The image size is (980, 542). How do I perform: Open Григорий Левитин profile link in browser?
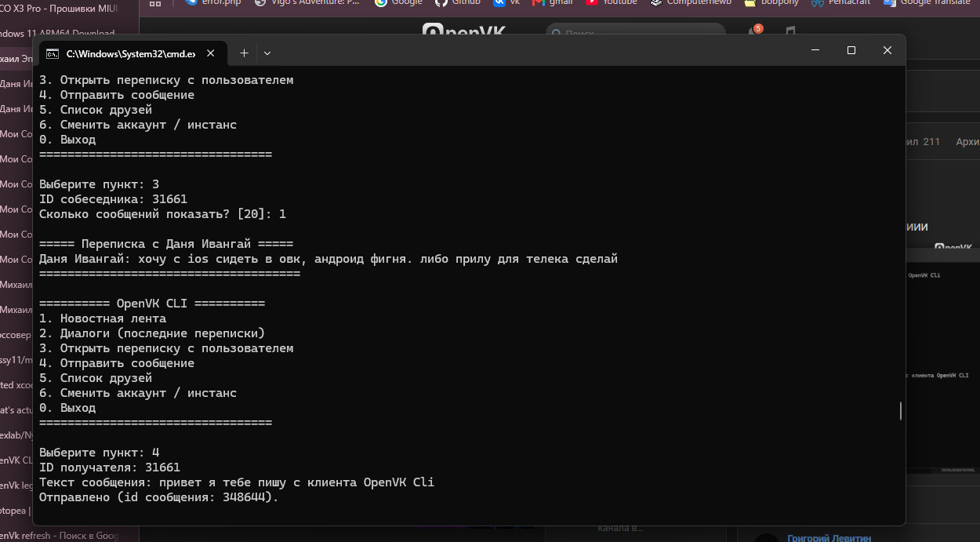pos(829,537)
